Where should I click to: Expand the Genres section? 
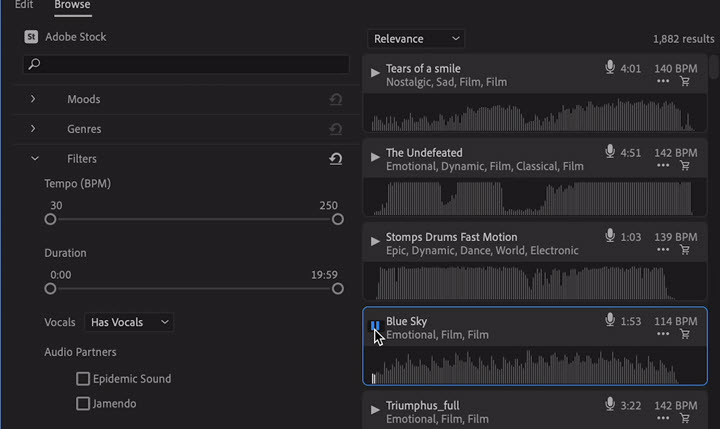pos(34,129)
